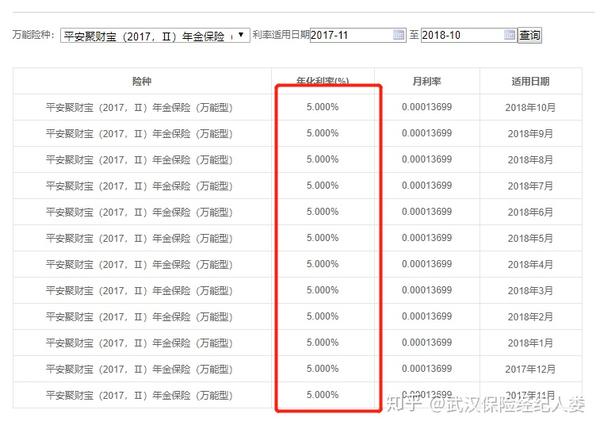Click the 险种 column header
The image size is (600, 429).
tap(142, 81)
